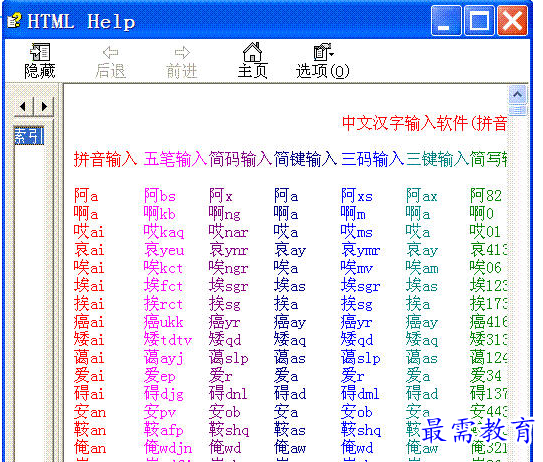Click the HTML Help title bar icon
The width and height of the screenshot is (543, 462).
tap(14, 20)
